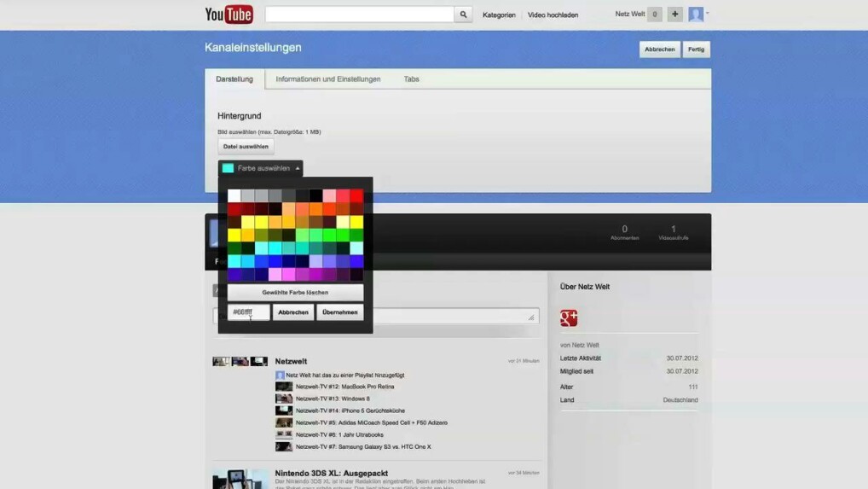The image size is (868, 489).
Task: Switch to Informationen und Einstellungen tab
Action: tap(328, 79)
